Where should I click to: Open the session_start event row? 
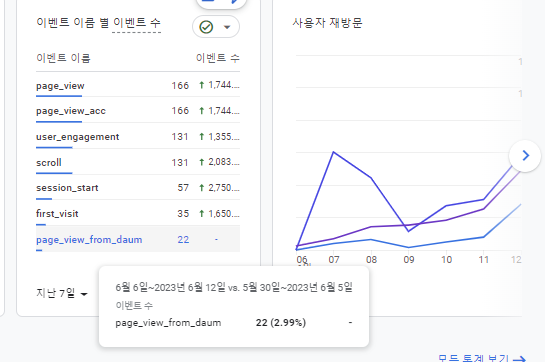(138, 188)
